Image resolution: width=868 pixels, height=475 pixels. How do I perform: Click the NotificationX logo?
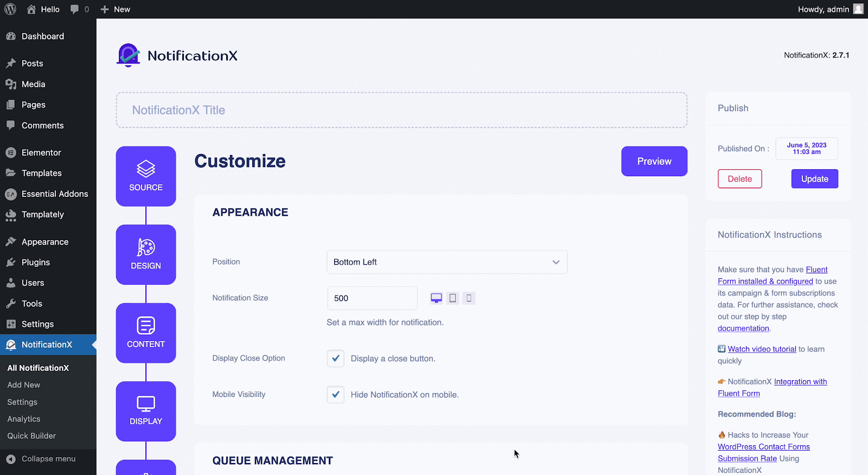tap(177, 55)
